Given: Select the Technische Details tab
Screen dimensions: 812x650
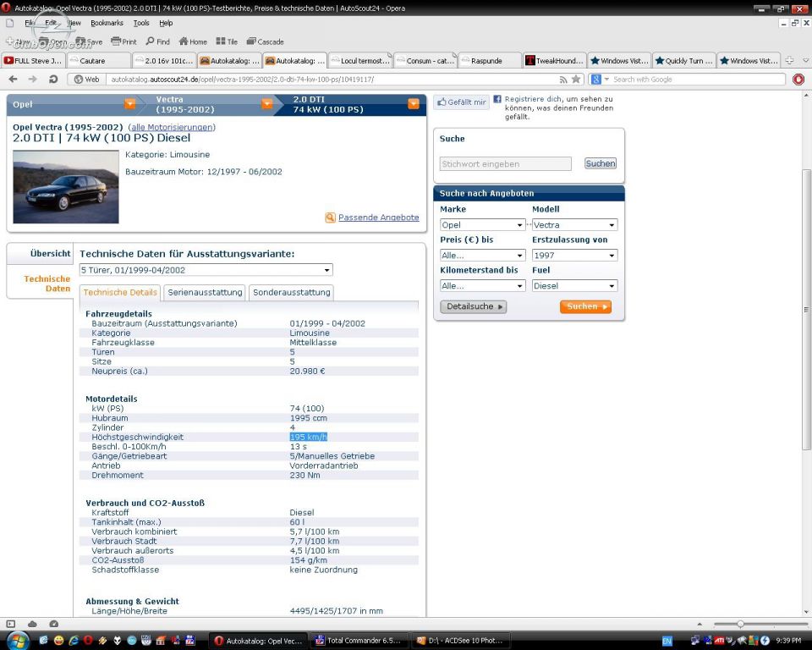Looking at the screenshot, I should pyautogui.click(x=120, y=292).
